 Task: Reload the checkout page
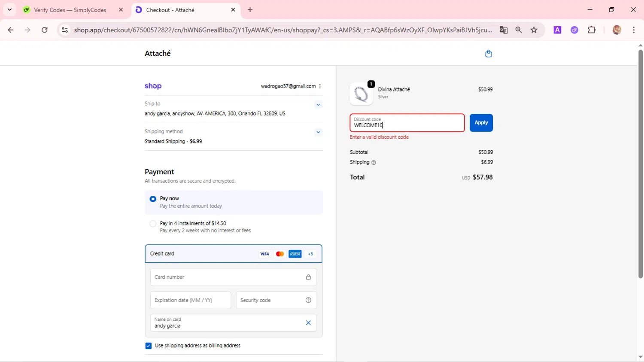click(x=45, y=30)
